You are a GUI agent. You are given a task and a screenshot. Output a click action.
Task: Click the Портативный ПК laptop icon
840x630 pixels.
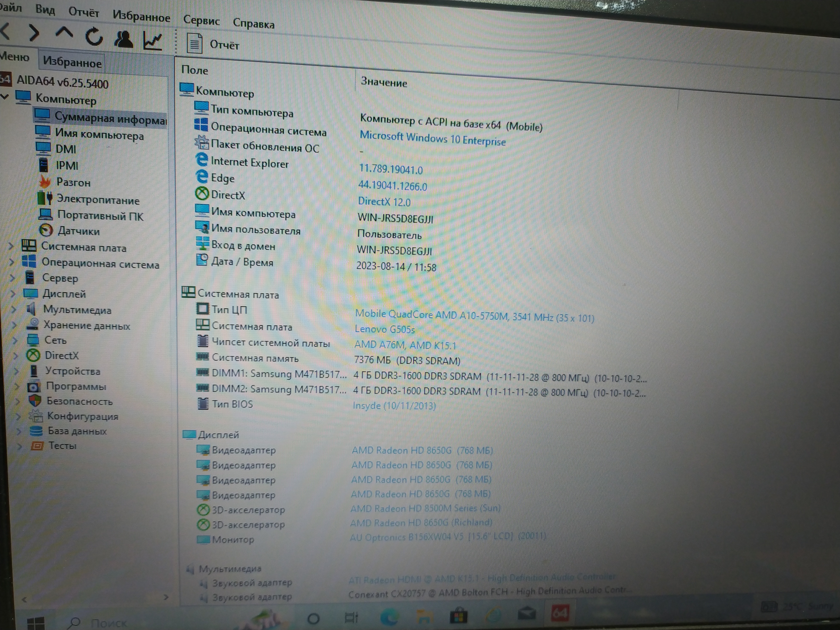tap(46, 214)
